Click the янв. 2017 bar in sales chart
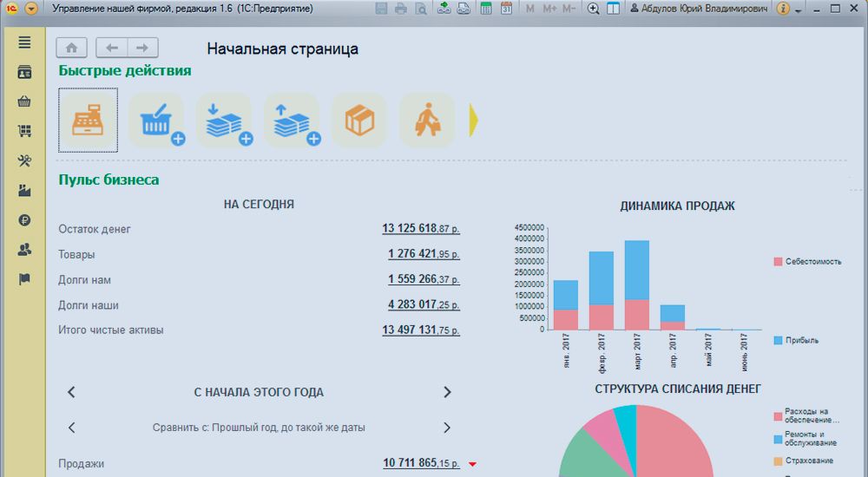This screenshot has height=477, width=868. [566, 305]
